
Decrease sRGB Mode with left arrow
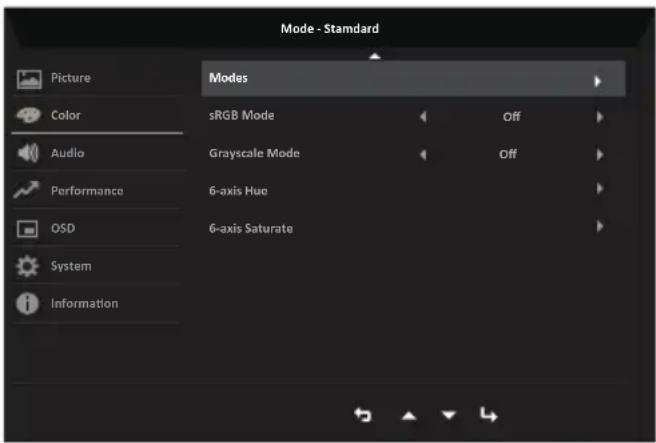423,117
